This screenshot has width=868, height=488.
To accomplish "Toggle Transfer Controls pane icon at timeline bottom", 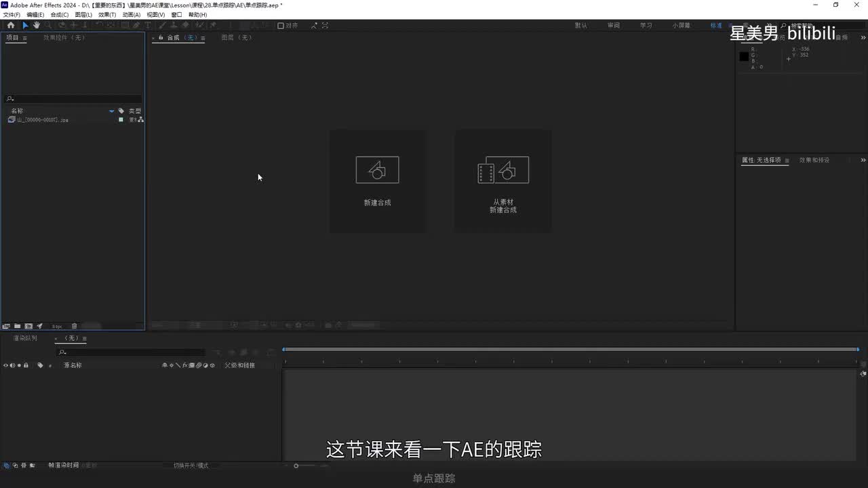I will click(15, 466).
